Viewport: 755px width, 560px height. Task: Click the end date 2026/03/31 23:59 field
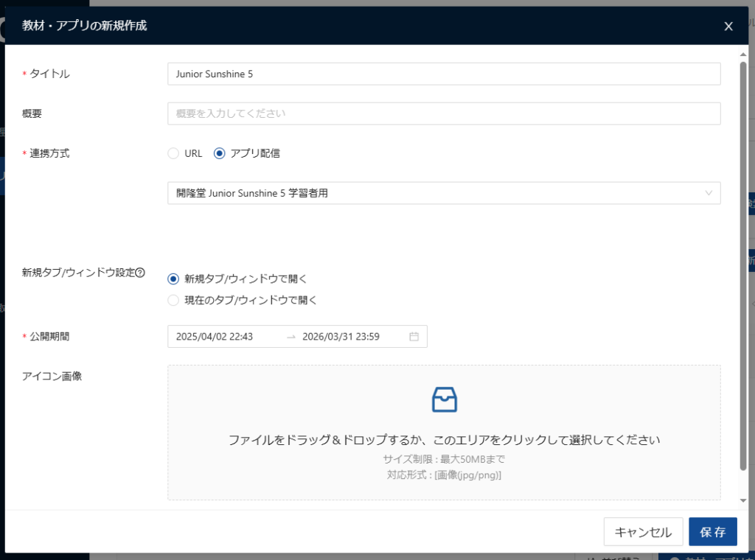click(x=341, y=337)
